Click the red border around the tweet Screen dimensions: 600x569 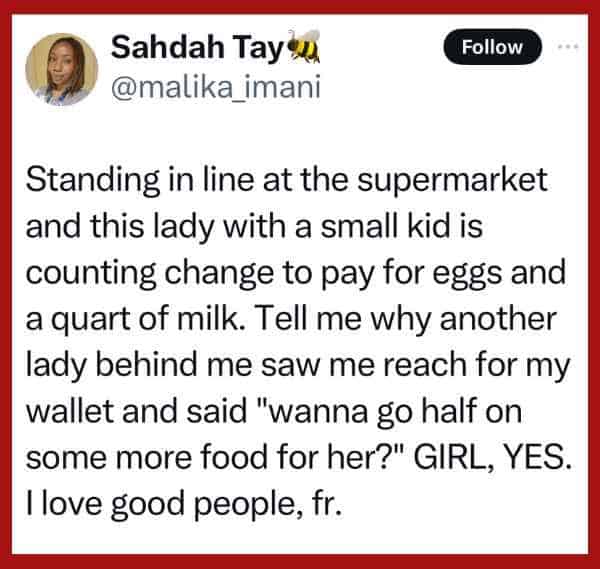point(6,300)
